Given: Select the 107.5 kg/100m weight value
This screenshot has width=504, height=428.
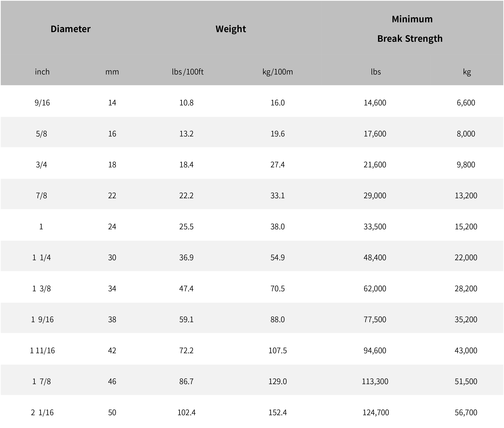Looking at the screenshot, I should (x=278, y=351).
